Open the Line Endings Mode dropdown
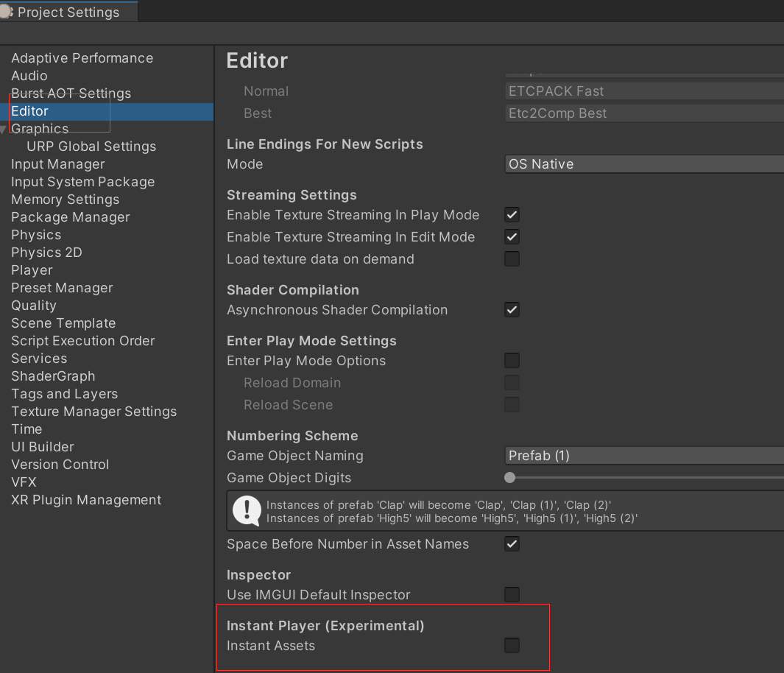The width and height of the screenshot is (784, 673). [x=644, y=164]
